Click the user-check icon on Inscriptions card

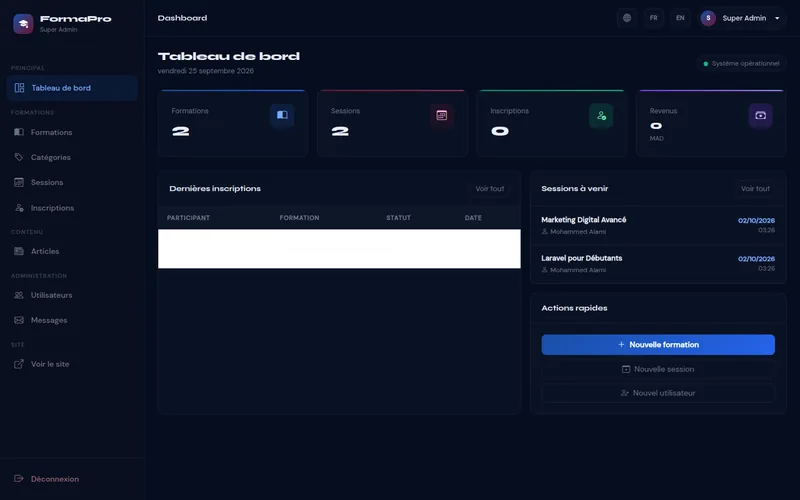pyautogui.click(x=601, y=115)
